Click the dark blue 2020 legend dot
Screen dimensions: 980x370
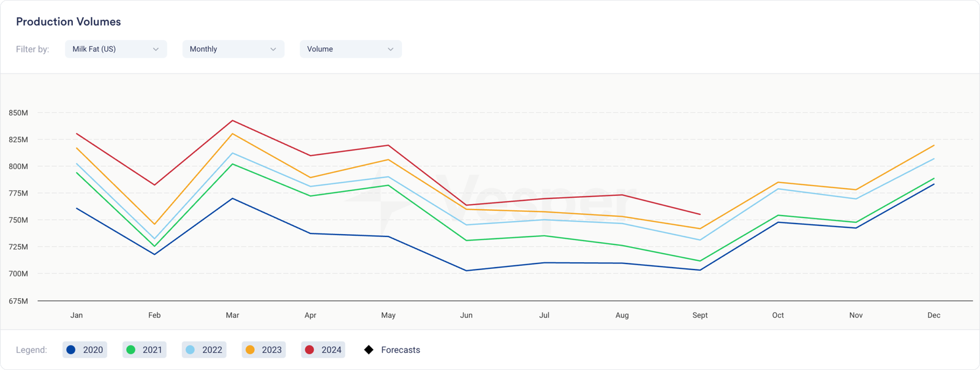pyautogui.click(x=71, y=350)
